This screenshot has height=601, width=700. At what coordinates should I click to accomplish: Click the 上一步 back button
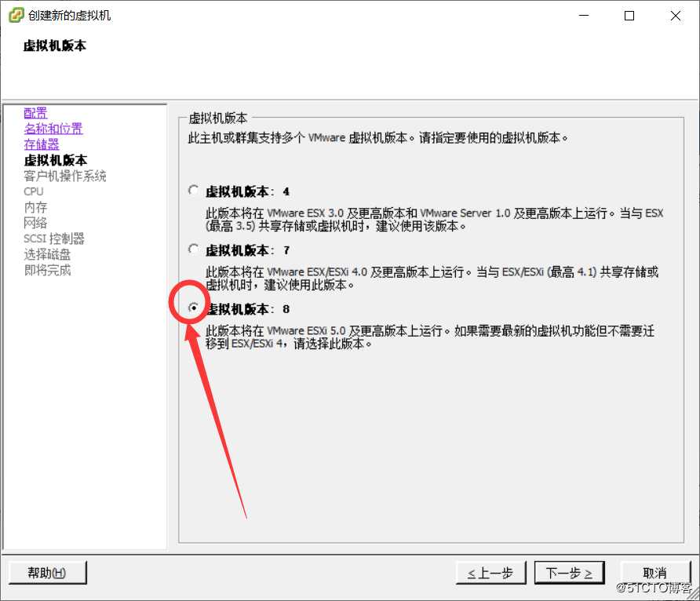490,573
